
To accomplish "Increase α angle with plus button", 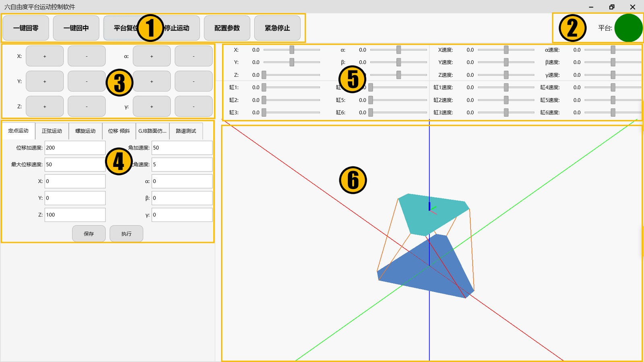I will [152, 56].
